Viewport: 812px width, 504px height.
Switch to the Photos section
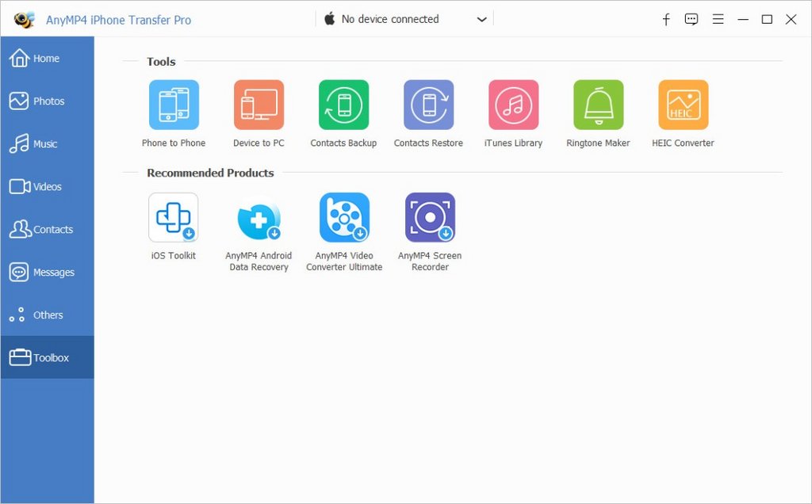coord(47,101)
